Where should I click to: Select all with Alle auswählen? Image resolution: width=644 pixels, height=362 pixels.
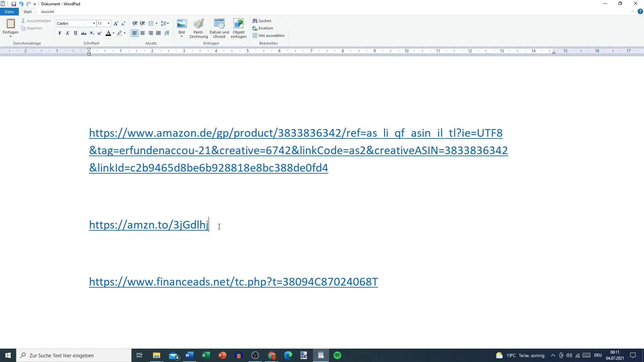(x=269, y=36)
